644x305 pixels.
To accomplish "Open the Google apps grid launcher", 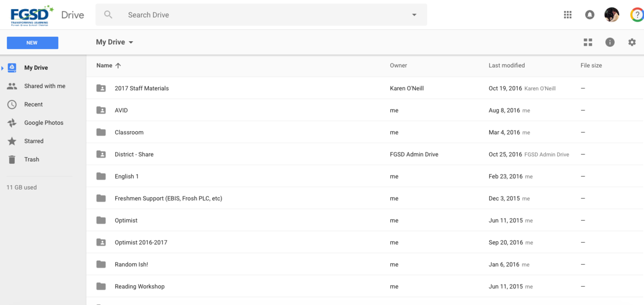I will [568, 15].
